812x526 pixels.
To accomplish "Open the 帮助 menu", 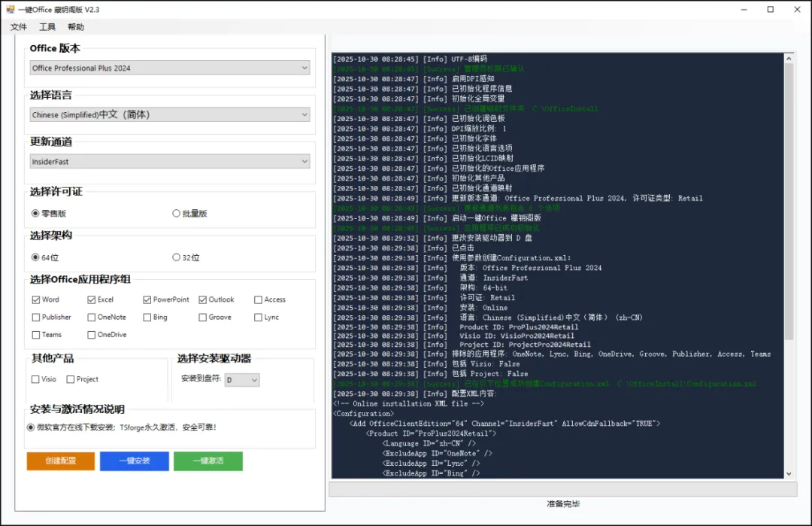I will 76,27.
